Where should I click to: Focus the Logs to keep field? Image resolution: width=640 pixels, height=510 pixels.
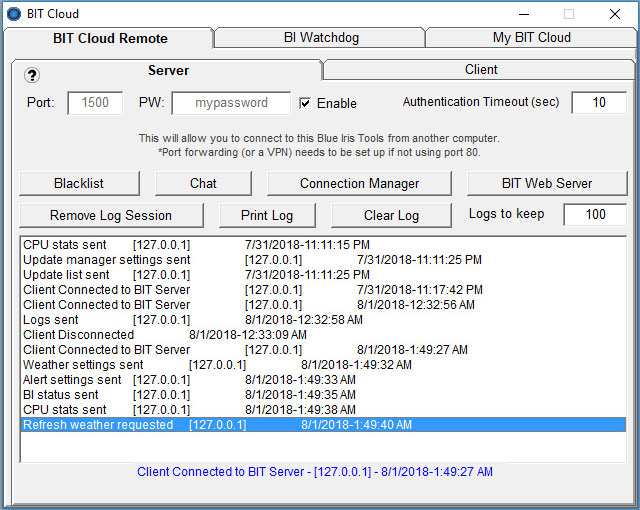[x=594, y=215]
